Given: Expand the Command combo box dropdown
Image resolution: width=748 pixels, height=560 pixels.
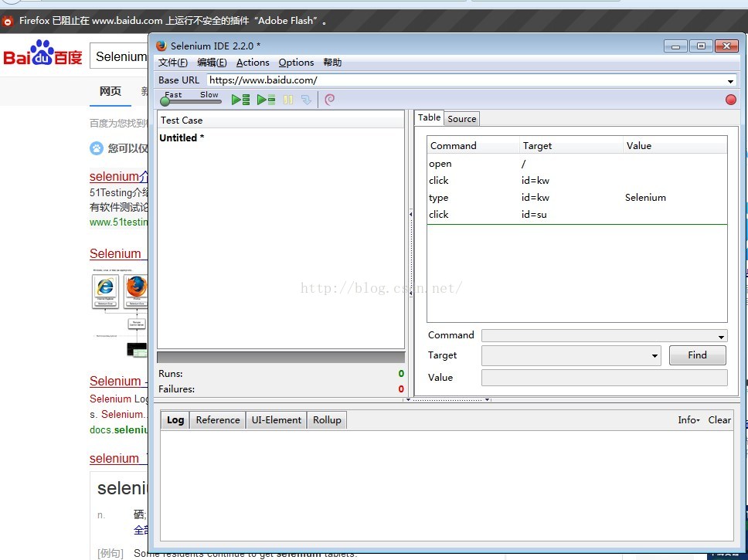Looking at the screenshot, I should point(721,336).
